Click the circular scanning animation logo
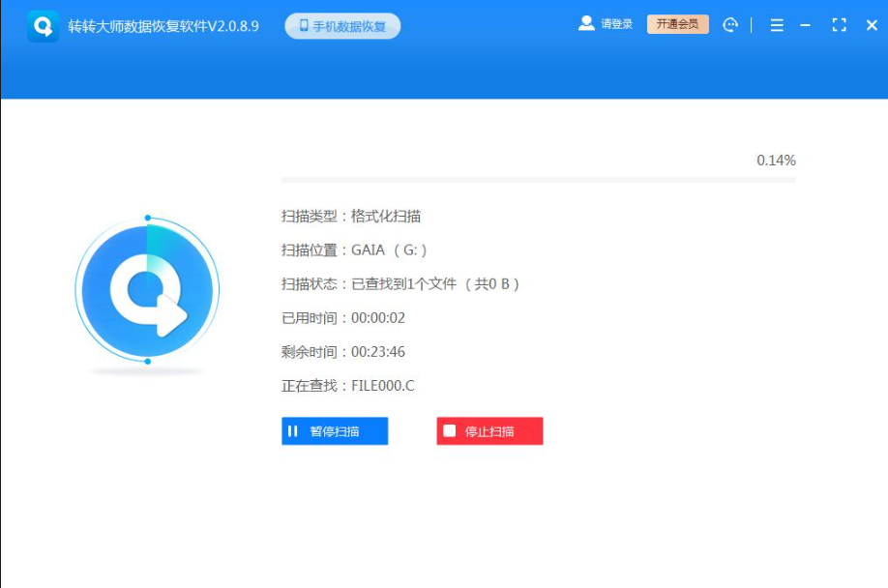 pyautogui.click(x=147, y=290)
